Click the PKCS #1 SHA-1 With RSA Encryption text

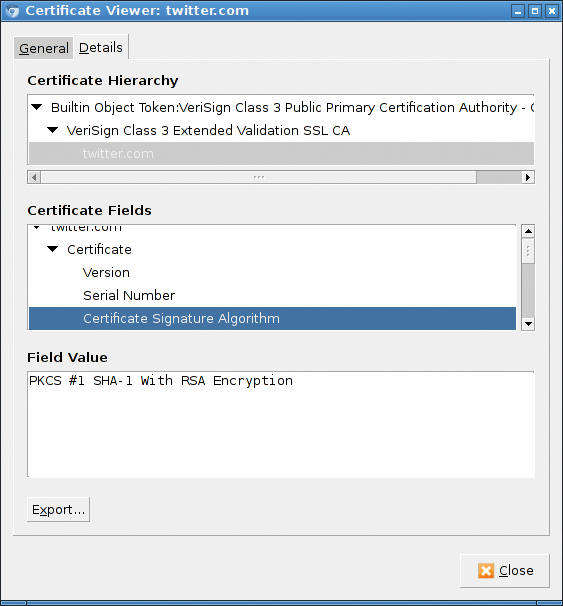161,381
